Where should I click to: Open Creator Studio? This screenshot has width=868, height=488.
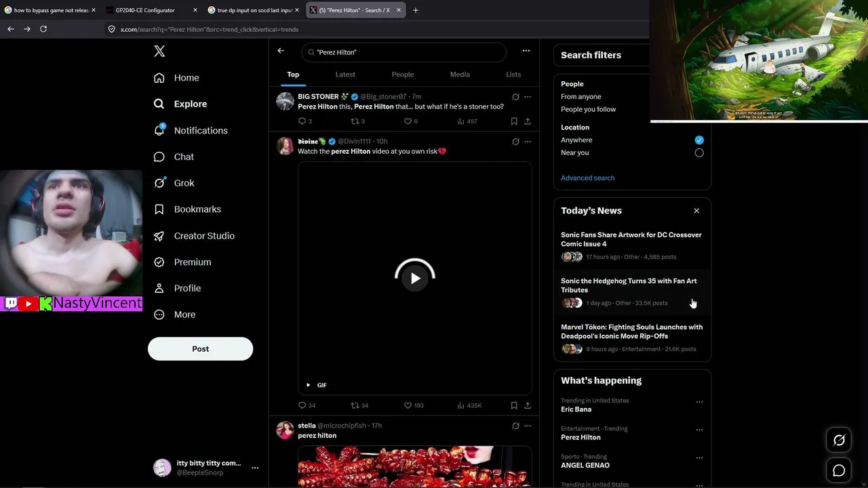pos(194,236)
